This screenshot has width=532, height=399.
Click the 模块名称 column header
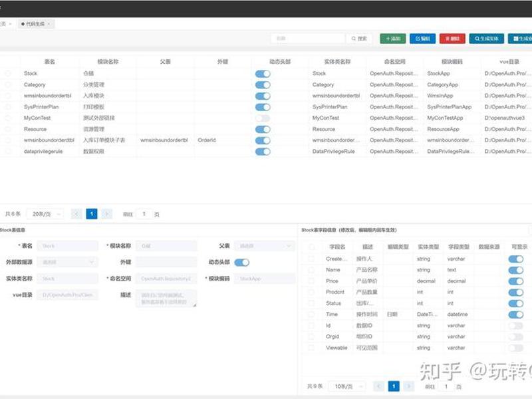pyautogui.click(x=108, y=61)
